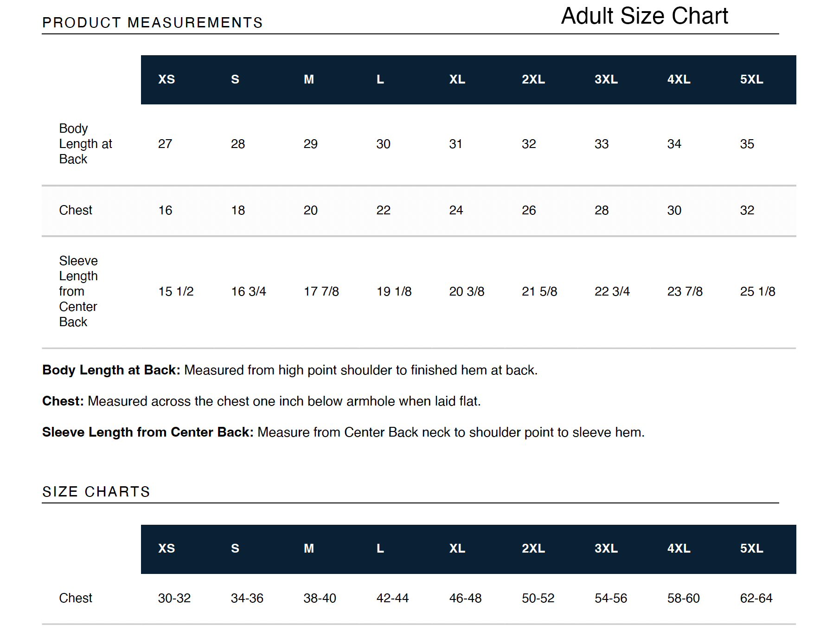Select chest range 46-48 for XL
Viewport: 820px width, 644px height.
coord(465,598)
